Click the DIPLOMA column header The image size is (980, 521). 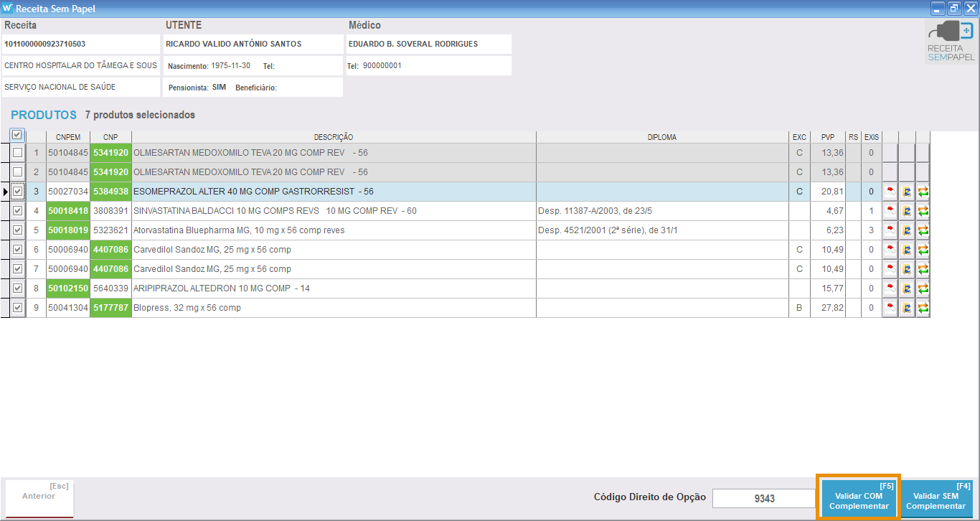661,137
